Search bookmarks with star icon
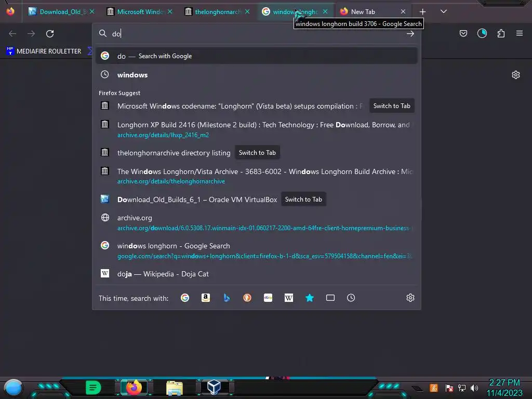The image size is (532, 399). coord(310,298)
